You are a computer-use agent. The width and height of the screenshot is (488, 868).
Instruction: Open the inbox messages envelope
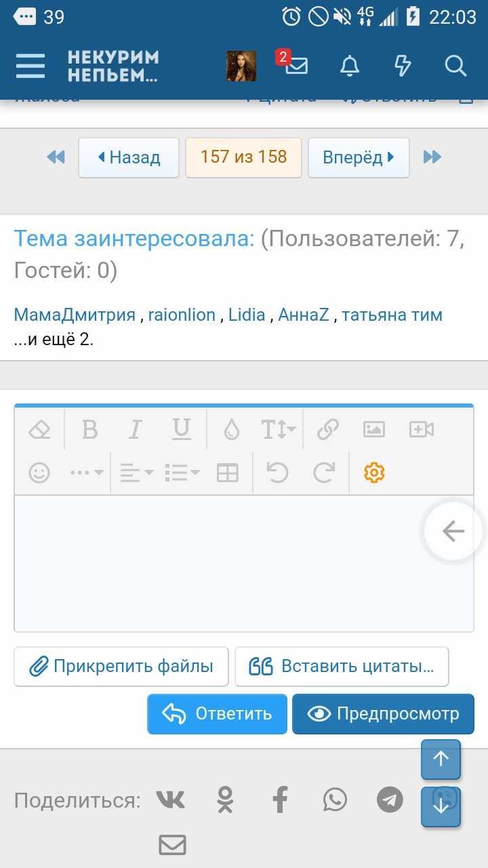coord(296,66)
